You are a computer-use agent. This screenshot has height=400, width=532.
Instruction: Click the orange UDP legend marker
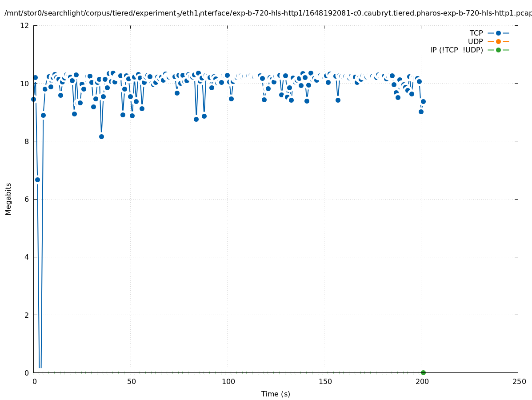pyautogui.click(x=498, y=41)
